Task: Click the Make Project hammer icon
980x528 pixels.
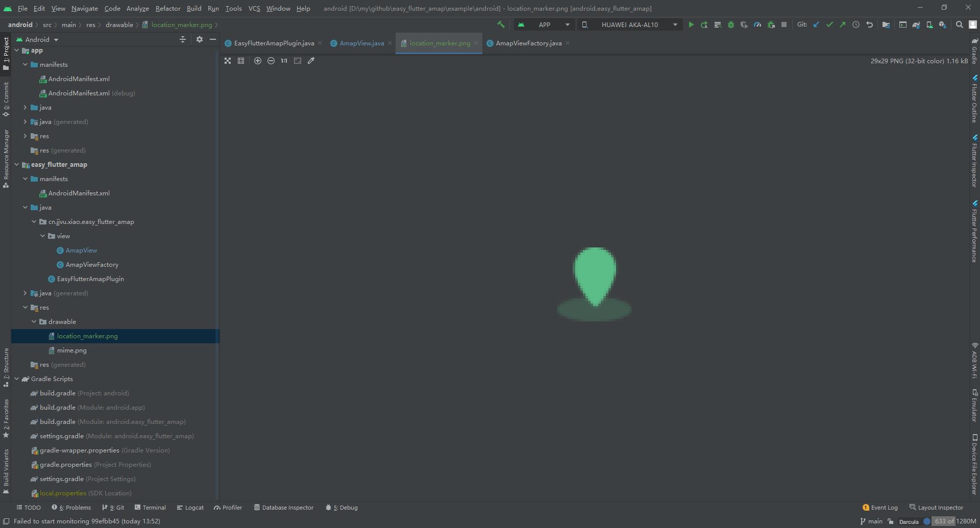Action: pyautogui.click(x=501, y=24)
